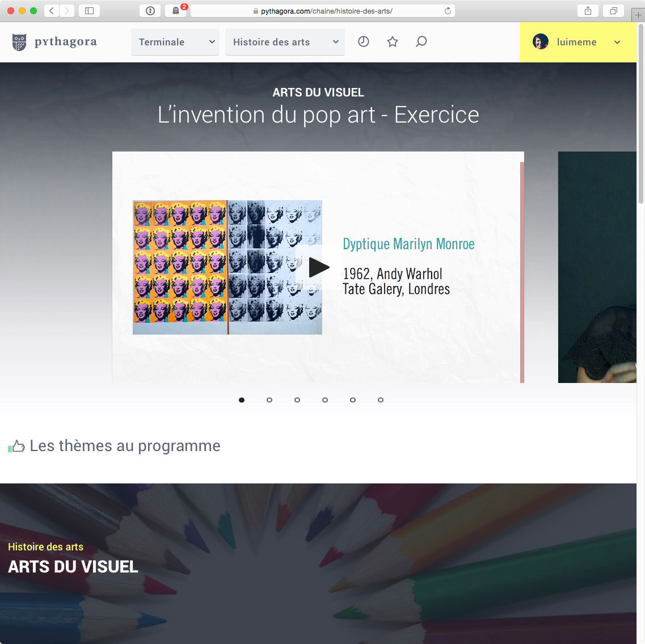
Task: Toggle the Safari sidebar button
Action: (x=89, y=11)
